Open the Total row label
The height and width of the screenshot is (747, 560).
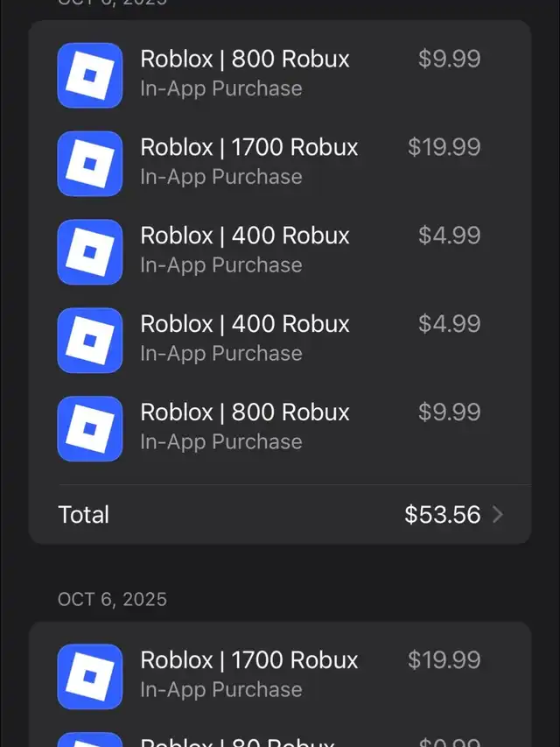[x=84, y=515]
